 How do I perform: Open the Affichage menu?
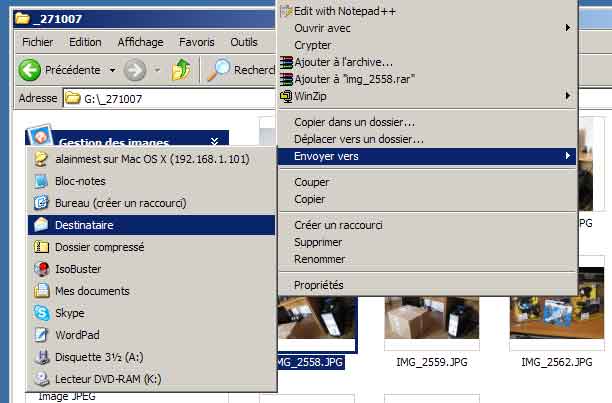click(x=141, y=42)
